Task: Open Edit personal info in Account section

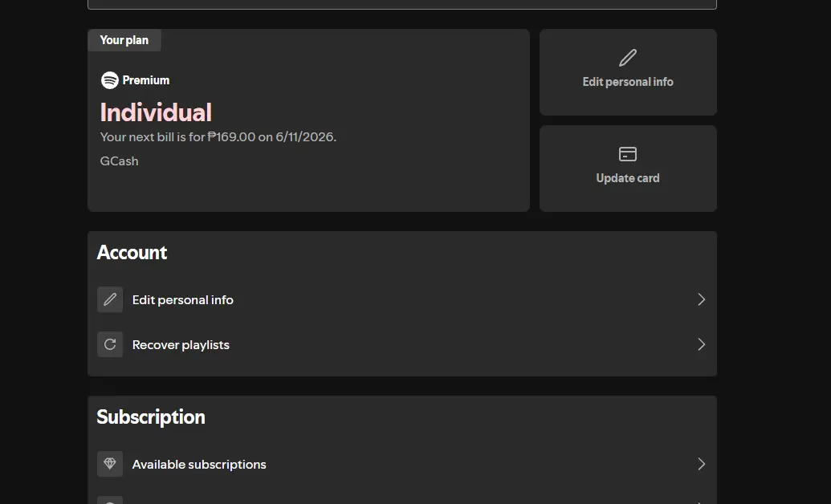Action: point(401,299)
